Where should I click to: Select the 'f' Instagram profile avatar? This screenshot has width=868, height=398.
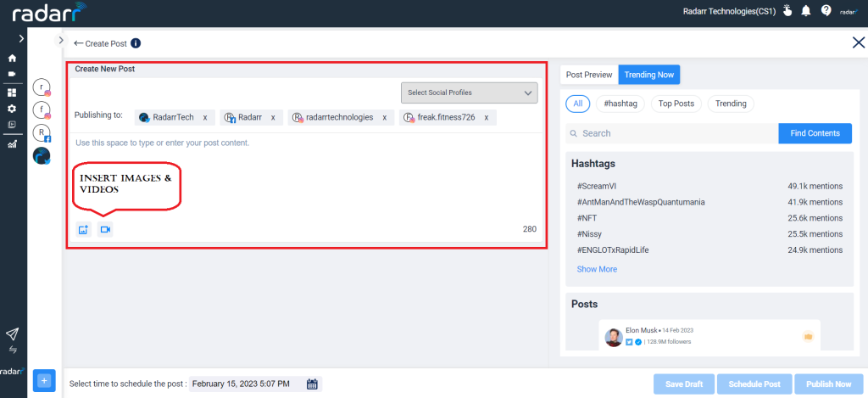42,110
